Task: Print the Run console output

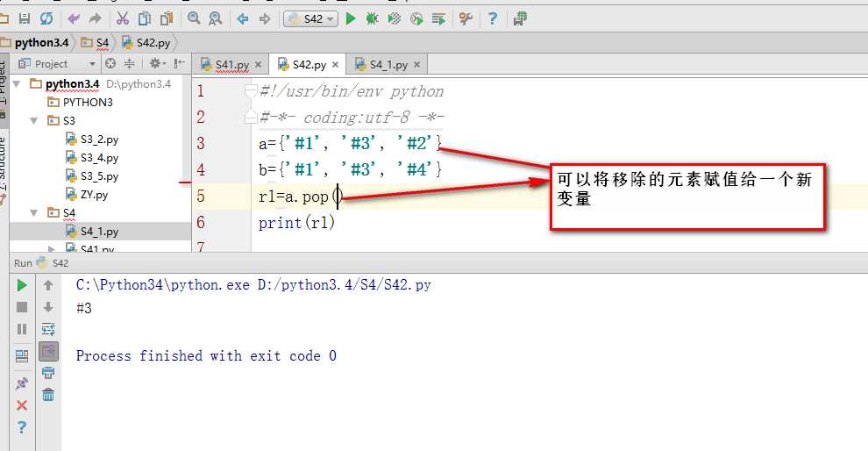Action: click(x=48, y=373)
